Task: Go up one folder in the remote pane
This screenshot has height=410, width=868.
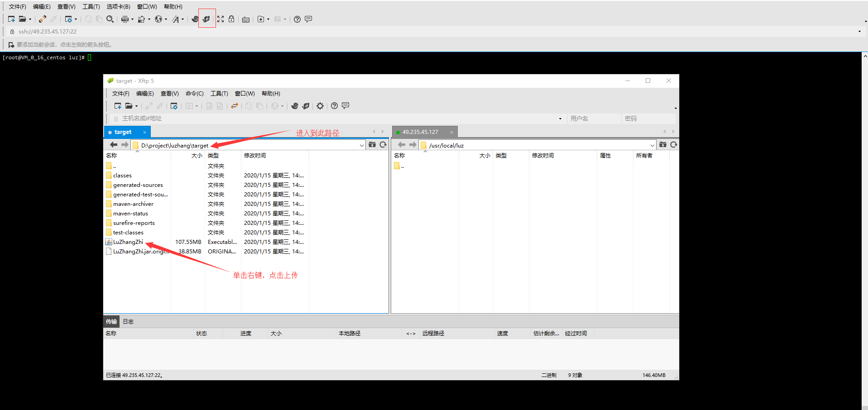Action: [x=663, y=145]
